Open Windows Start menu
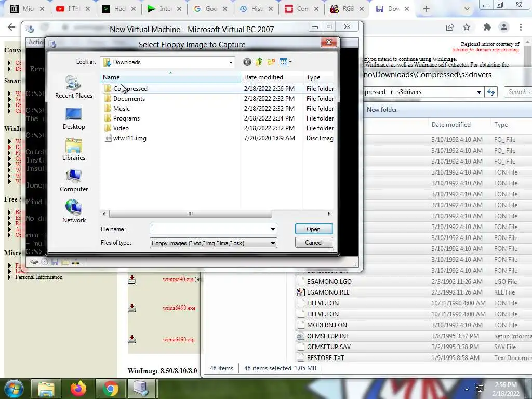Image resolution: width=532 pixels, height=399 pixels. tap(13, 389)
